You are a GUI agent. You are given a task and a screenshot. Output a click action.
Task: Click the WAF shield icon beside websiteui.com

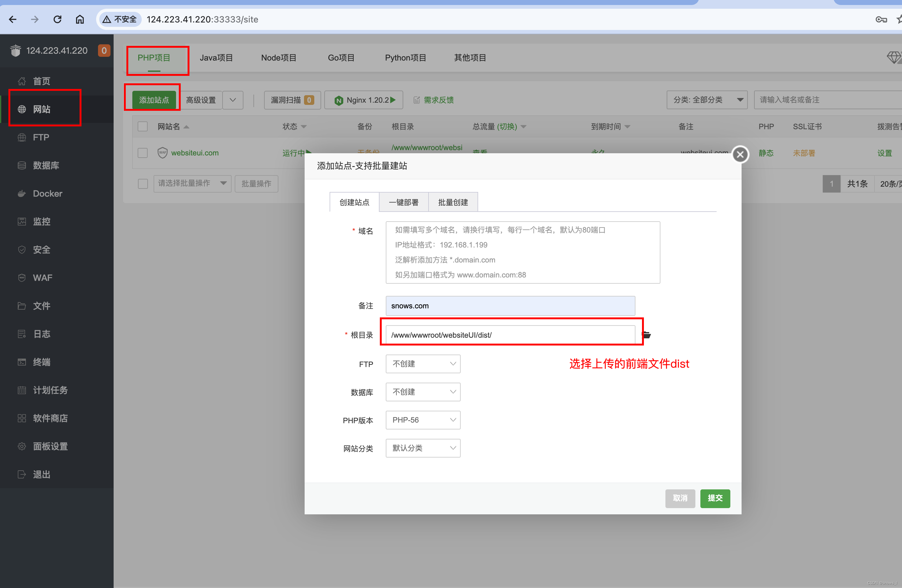click(163, 153)
